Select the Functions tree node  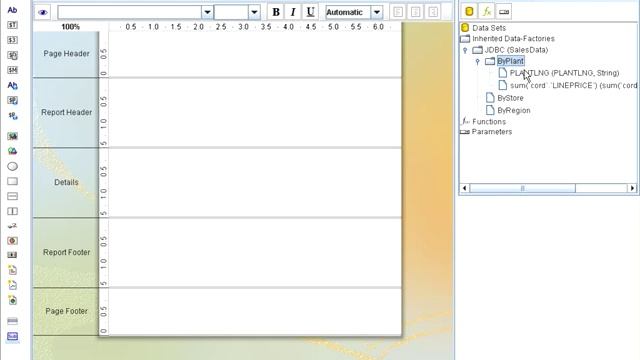pyautogui.click(x=489, y=122)
